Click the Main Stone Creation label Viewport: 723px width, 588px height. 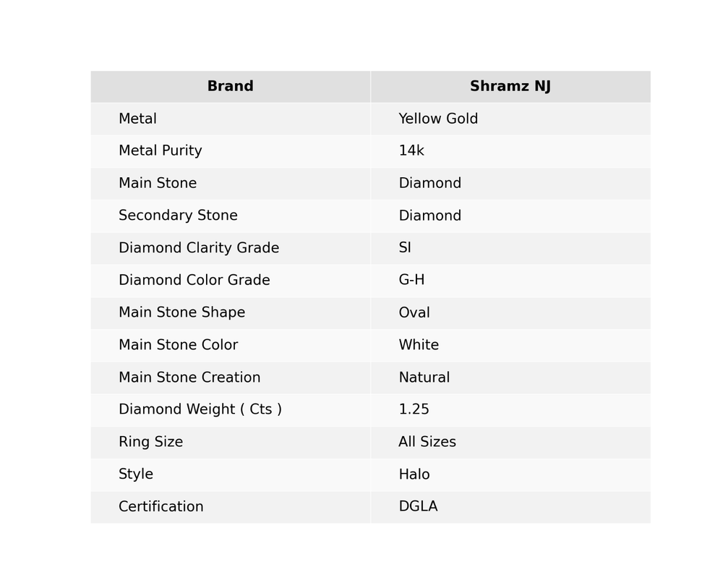coord(189,378)
